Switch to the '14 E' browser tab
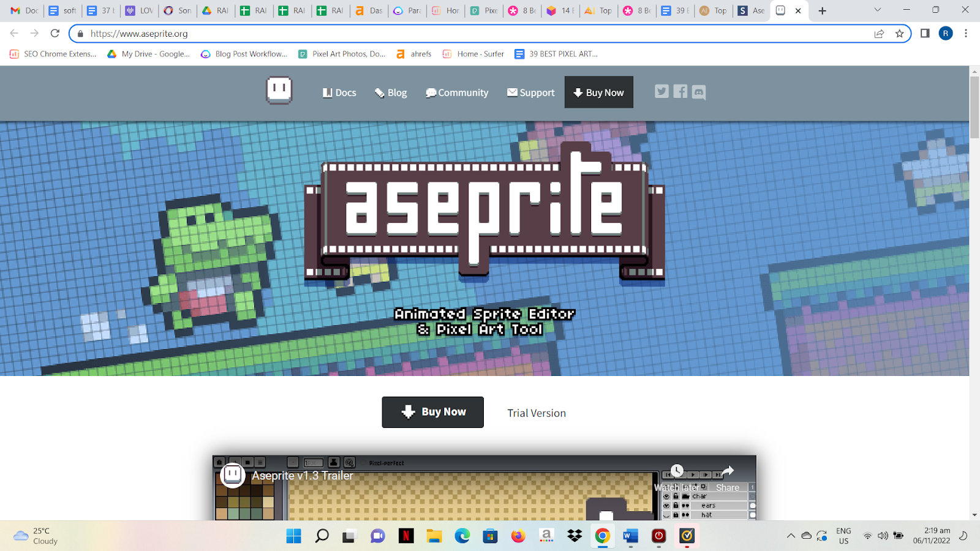Screen dimensions: 980x551 (x=560, y=10)
